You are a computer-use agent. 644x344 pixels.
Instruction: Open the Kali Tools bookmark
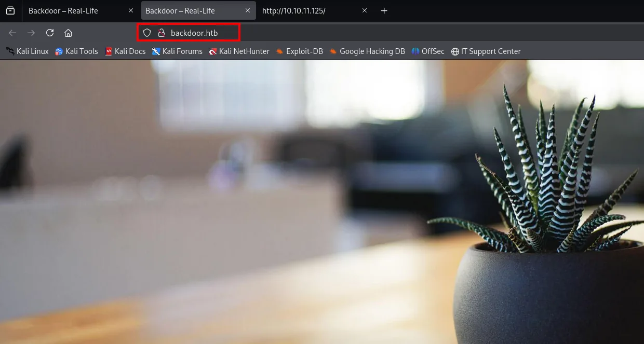[76, 51]
